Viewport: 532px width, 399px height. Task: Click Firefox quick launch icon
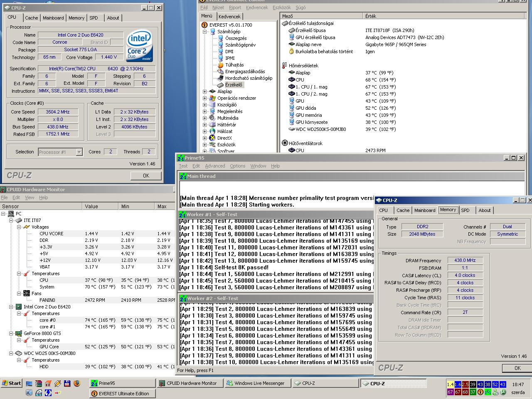(77, 383)
